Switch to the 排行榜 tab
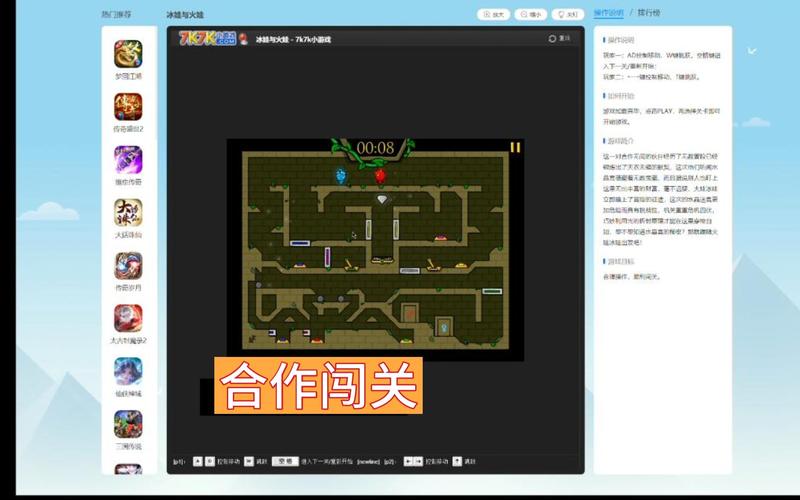 [648, 13]
